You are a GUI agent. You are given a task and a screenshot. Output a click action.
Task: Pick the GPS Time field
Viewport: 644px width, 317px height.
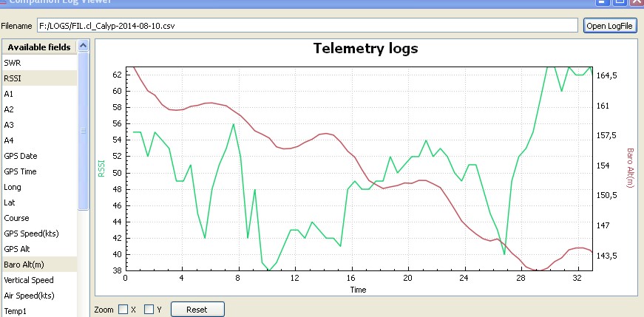coord(38,171)
